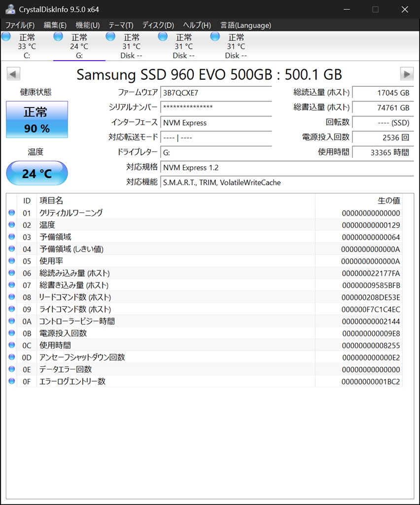The image size is (420, 505).
Task: Click status icon for row 02 温度
Action: pyautogui.click(x=12, y=224)
